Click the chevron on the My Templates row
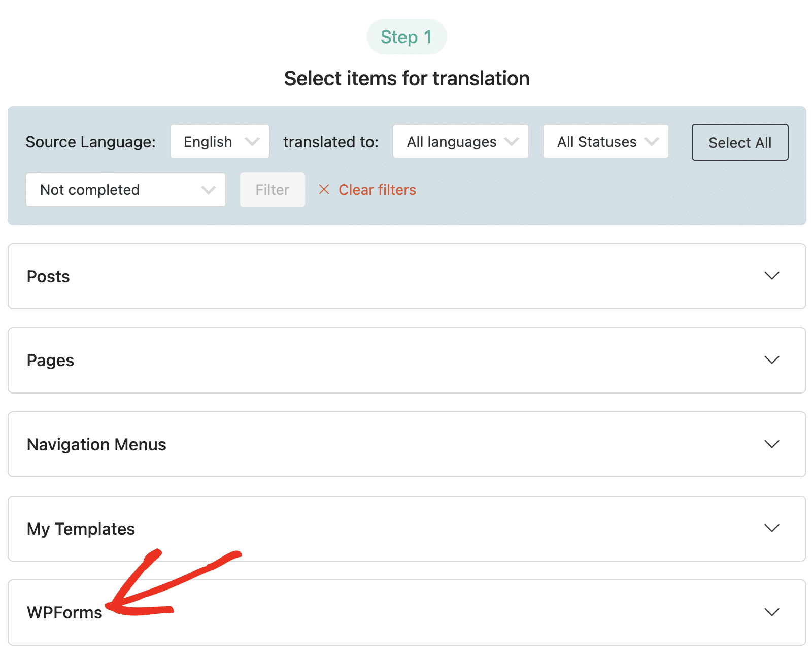This screenshot has height=655, width=812. coord(771,528)
